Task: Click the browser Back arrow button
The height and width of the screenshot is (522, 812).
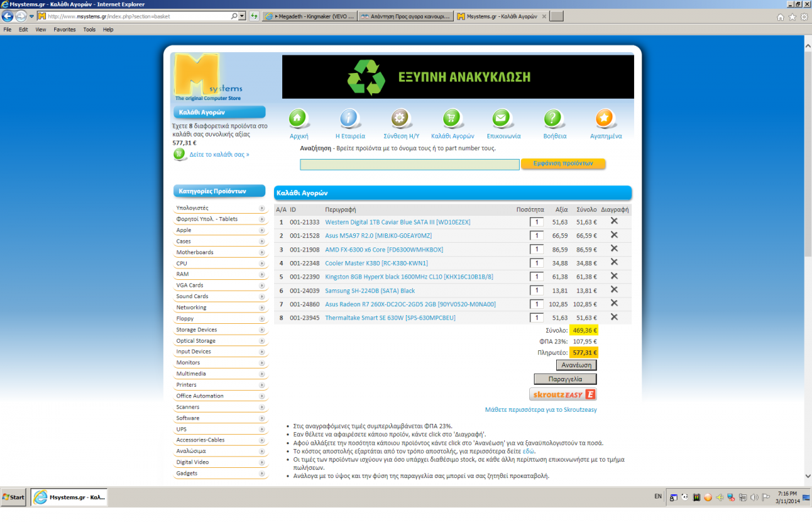Action: 8,16
